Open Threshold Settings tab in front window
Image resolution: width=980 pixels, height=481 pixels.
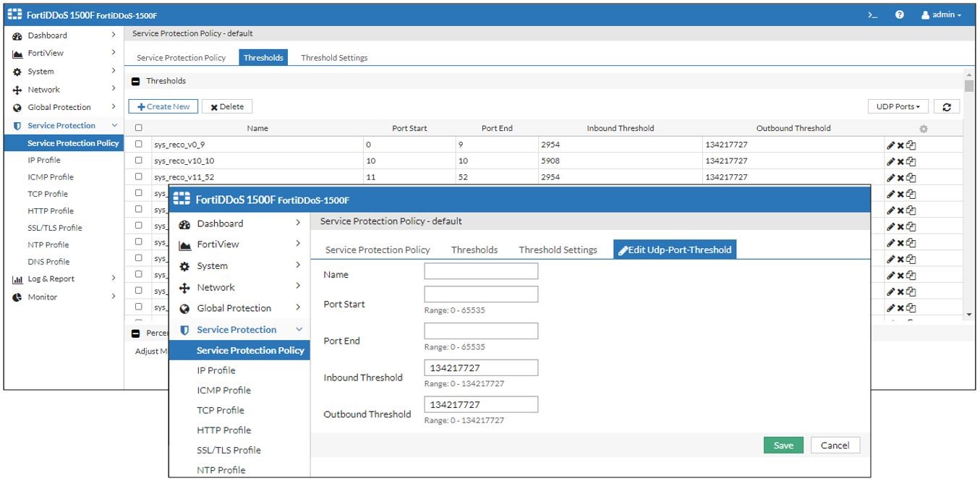pyautogui.click(x=558, y=250)
